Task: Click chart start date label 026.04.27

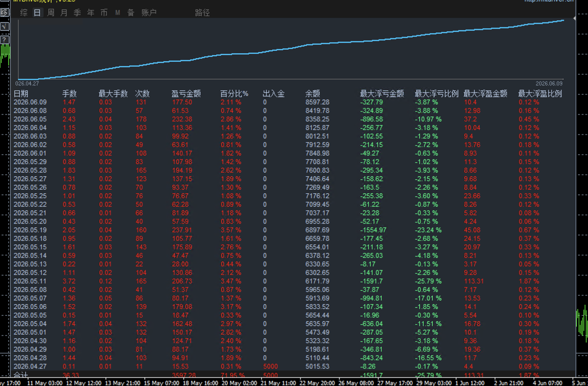Action: coord(27,83)
